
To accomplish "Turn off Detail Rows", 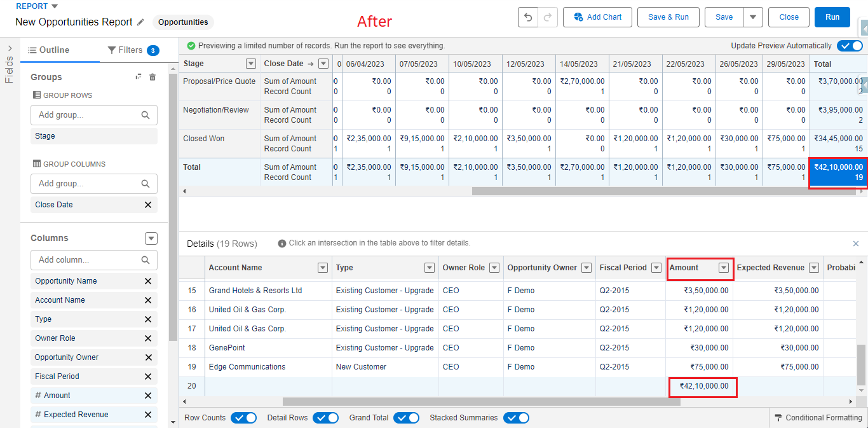I will tap(326, 418).
